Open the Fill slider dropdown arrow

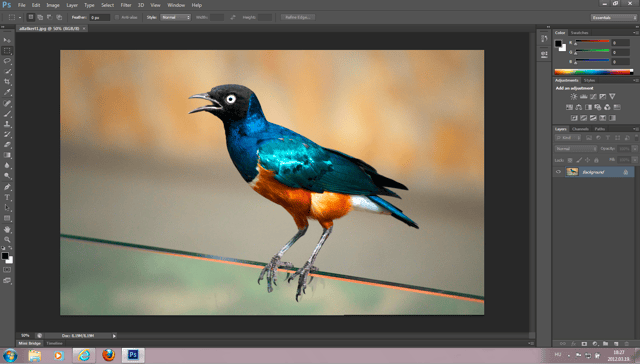pos(635,160)
